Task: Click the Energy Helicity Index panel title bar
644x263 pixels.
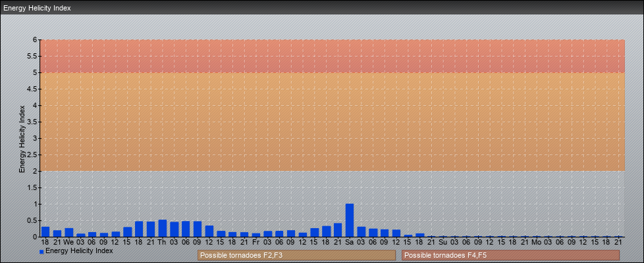Action: click(322, 8)
